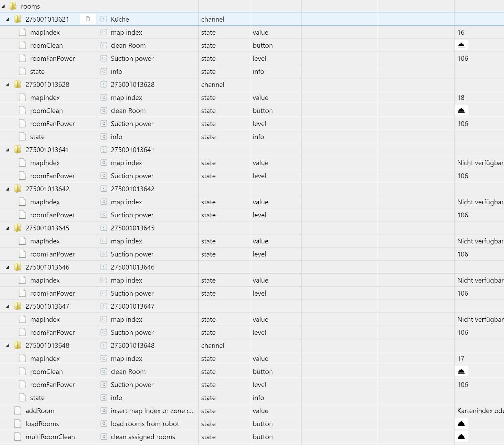Click the 275001013641 folder icon
This screenshot has height=445, width=504.
pyautogui.click(x=18, y=150)
